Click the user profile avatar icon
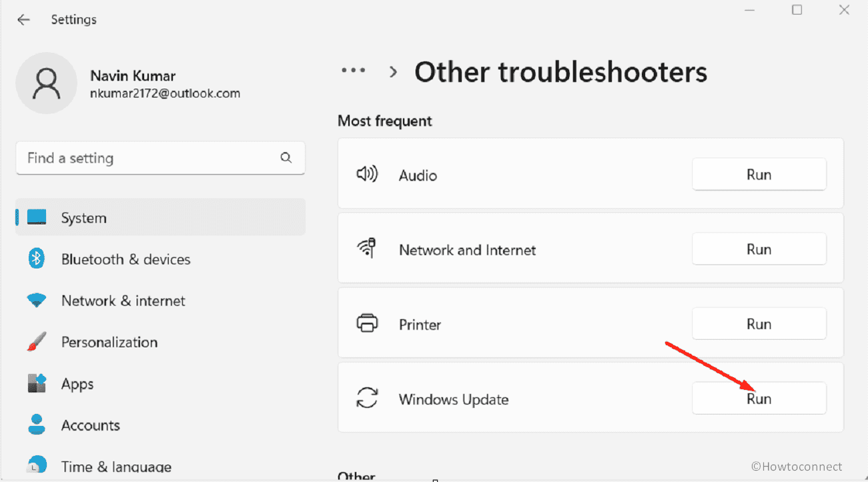Screen dimensions: 868x482 coord(47,83)
